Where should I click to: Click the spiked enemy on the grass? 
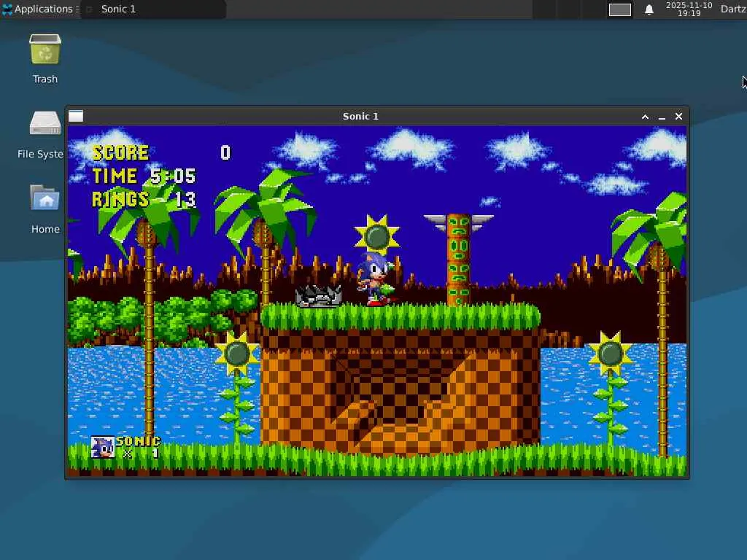319,296
